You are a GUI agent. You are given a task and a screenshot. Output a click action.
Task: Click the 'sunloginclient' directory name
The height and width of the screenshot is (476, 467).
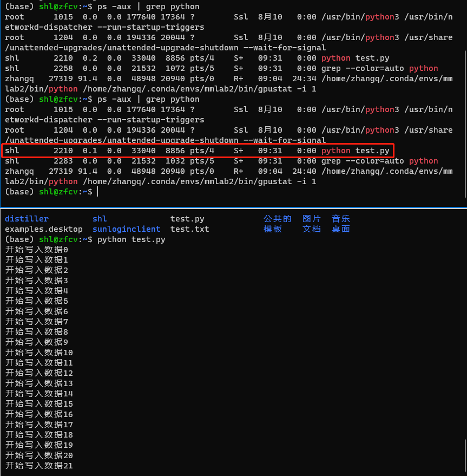pos(126,229)
